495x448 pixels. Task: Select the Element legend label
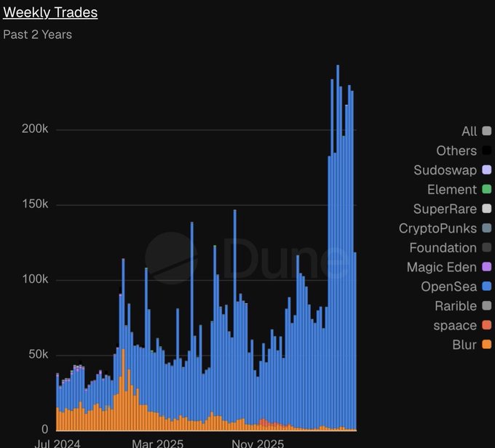point(452,190)
